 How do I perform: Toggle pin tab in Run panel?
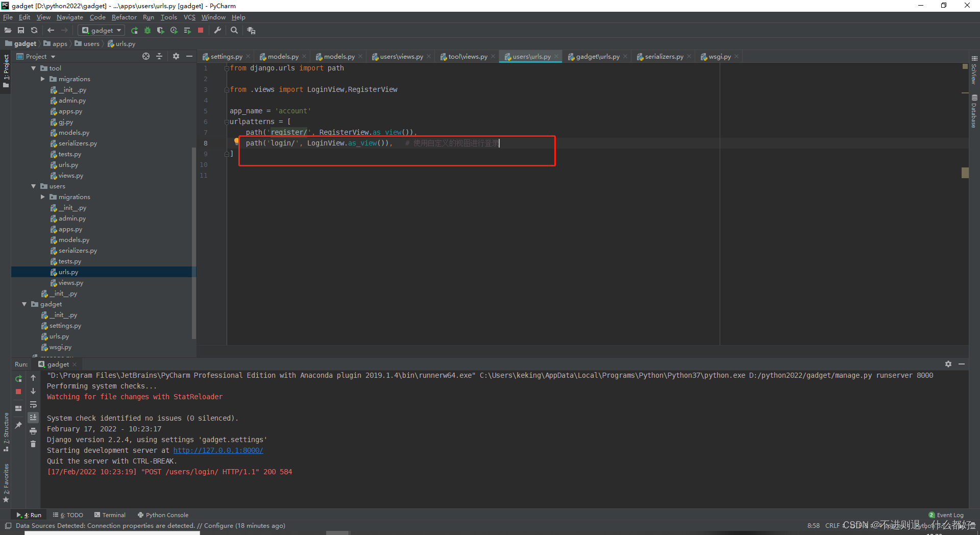point(18,425)
